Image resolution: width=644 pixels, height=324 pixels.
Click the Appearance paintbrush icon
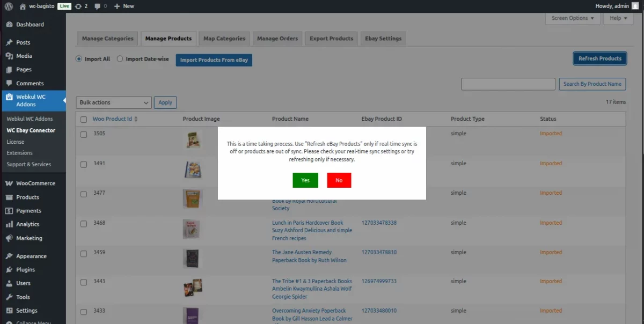[9, 256]
